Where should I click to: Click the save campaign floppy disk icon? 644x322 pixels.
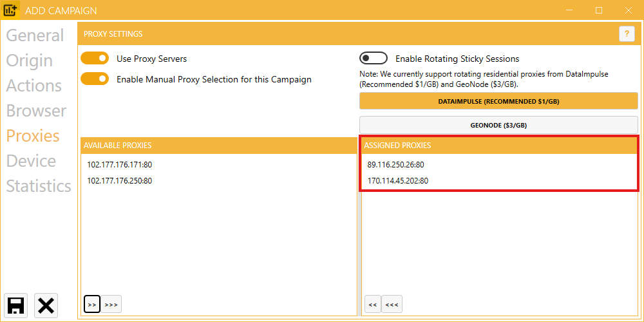(16, 305)
